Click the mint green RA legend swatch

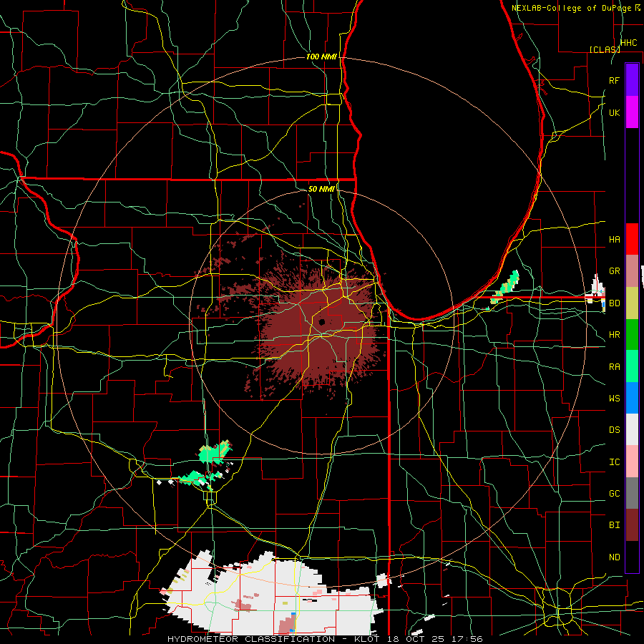(x=632, y=366)
